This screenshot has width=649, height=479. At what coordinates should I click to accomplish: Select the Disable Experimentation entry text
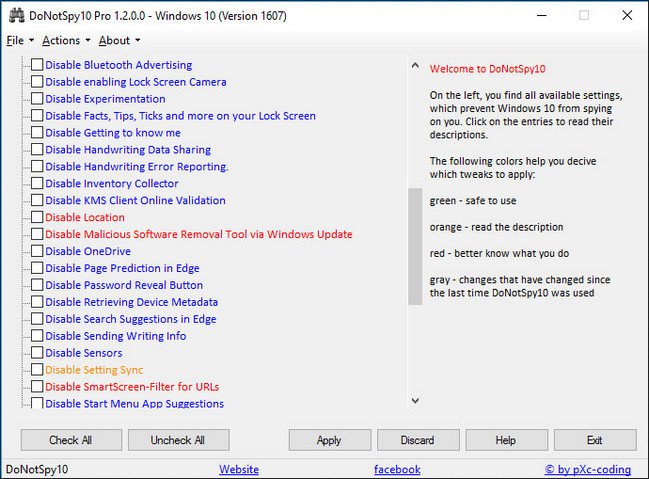[x=105, y=99]
